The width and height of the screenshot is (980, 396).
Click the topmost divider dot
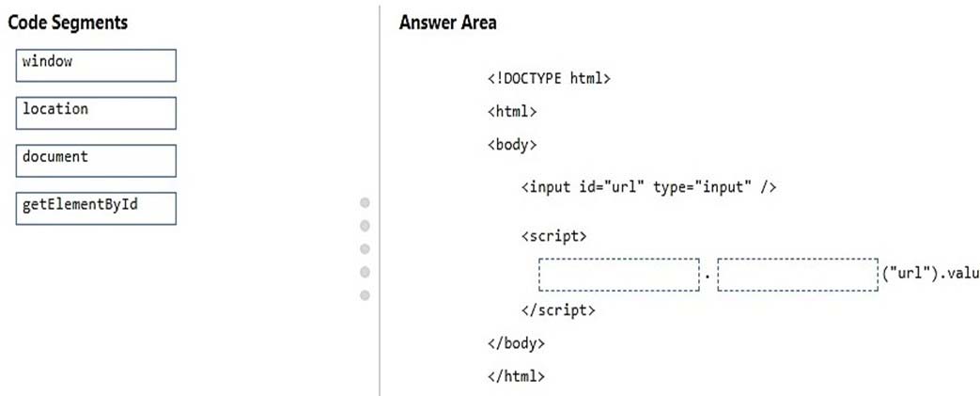pos(365,202)
